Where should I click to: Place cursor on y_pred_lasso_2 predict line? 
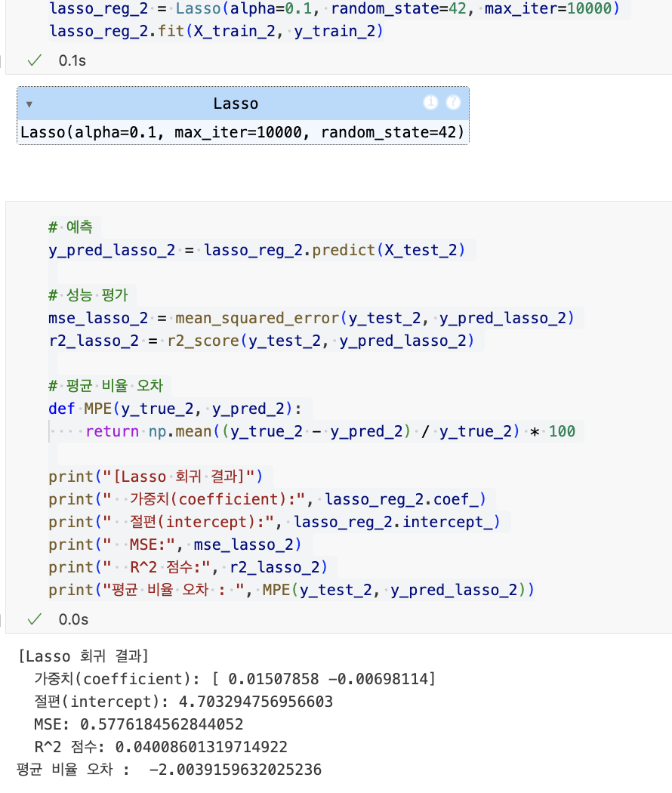pyautogui.click(x=257, y=250)
